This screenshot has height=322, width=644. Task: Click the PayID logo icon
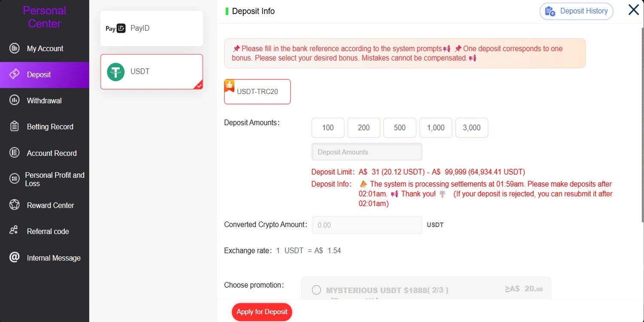pos(115,28)
